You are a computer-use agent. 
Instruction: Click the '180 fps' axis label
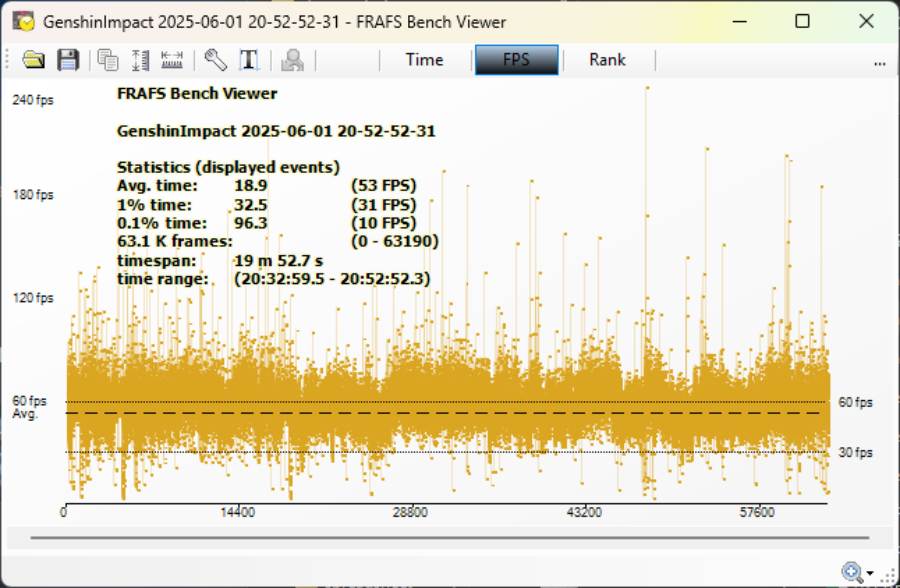33,195
